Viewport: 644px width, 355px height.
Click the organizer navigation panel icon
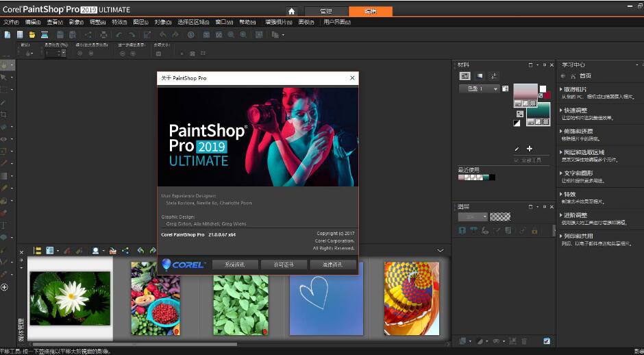[x=38, y=250]
